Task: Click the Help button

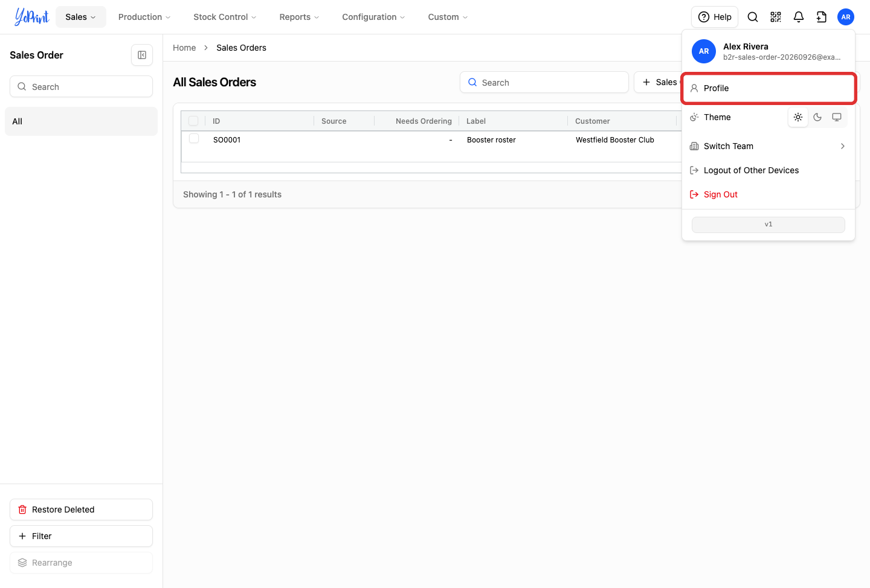Action: [x=715, y=17]
